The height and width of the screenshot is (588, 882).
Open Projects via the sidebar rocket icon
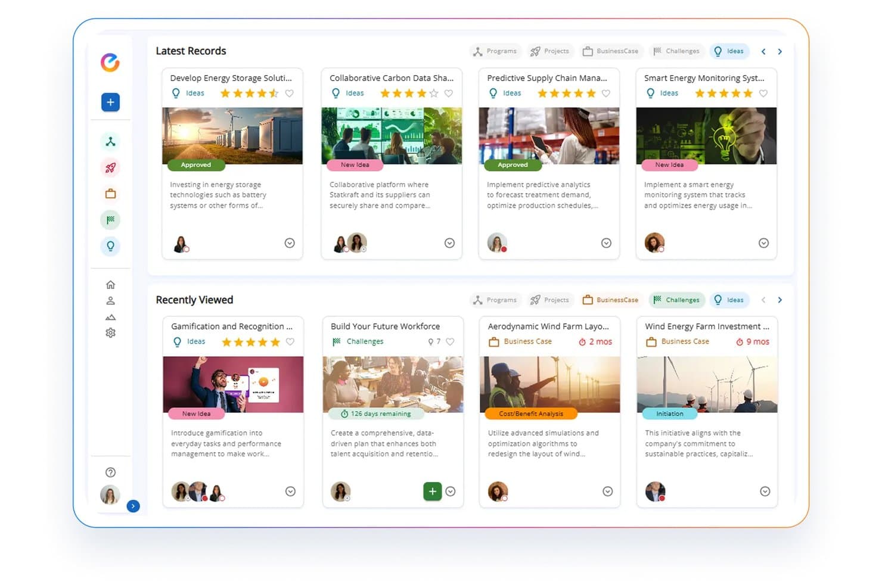click(x=110, y=168)
